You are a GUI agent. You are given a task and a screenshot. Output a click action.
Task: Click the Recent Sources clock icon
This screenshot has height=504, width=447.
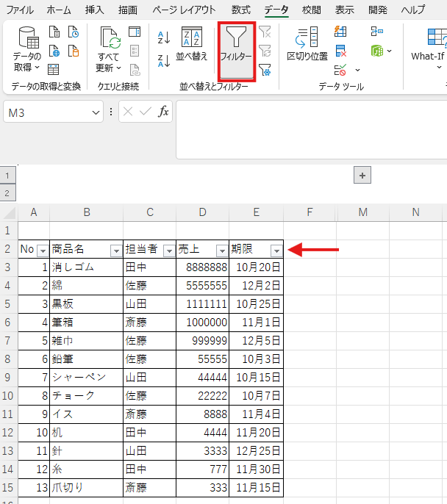pos(74,32)
